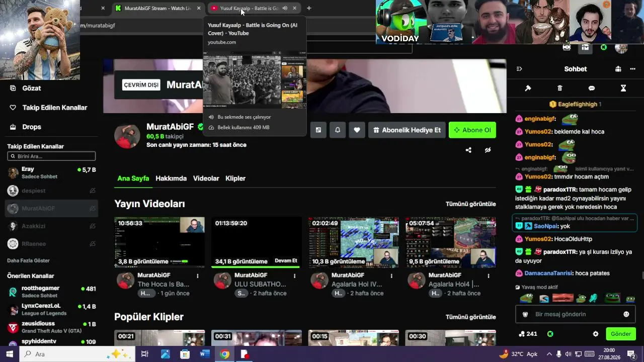The image size is (644, 362).
Task: Collapse the Sohbet chat panel
Action: (519, 69)
